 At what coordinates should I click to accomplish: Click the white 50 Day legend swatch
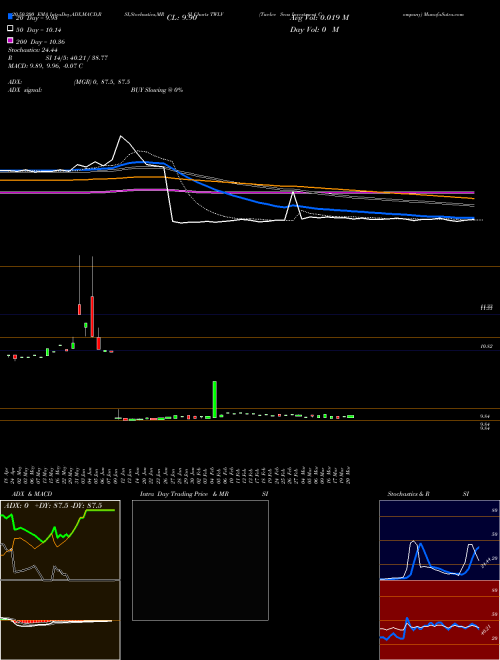(11, 29)
